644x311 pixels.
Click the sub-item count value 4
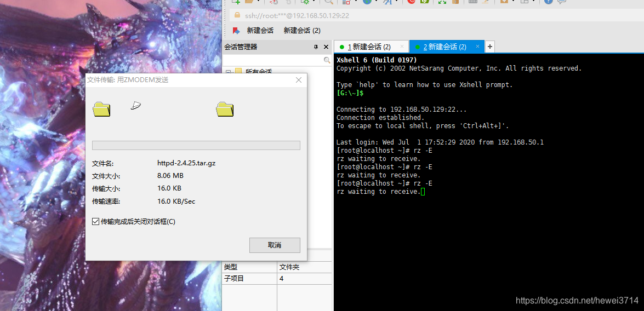[x=281, y=279]
